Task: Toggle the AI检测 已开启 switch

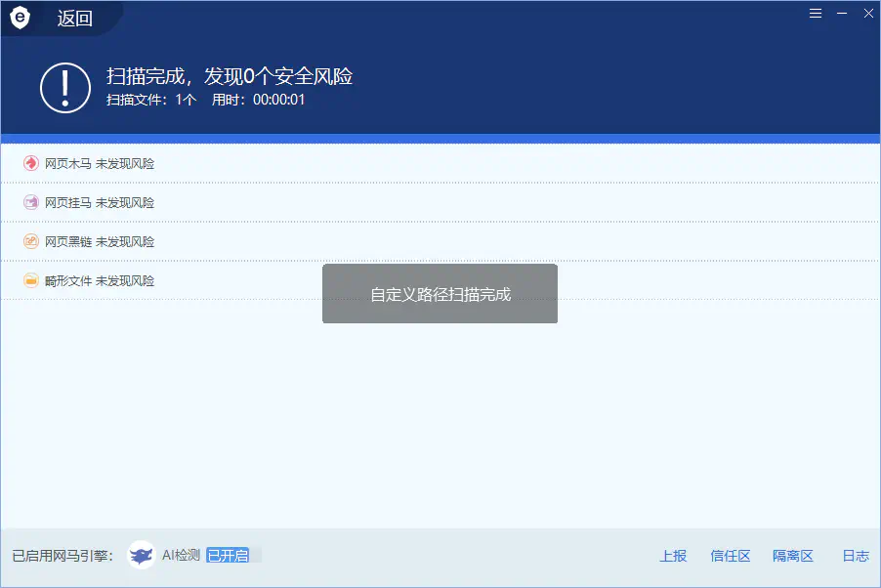Action: point(230,555)
